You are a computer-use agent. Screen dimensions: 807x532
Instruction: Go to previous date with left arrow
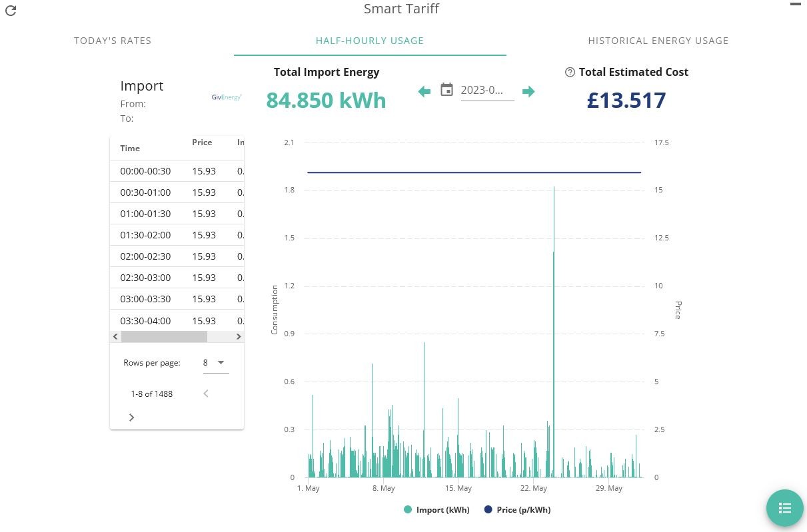click(x=424, y=91)
